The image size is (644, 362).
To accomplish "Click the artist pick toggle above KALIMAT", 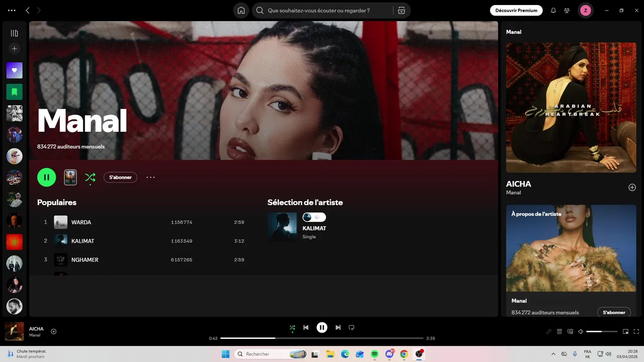I will point(314,217).
